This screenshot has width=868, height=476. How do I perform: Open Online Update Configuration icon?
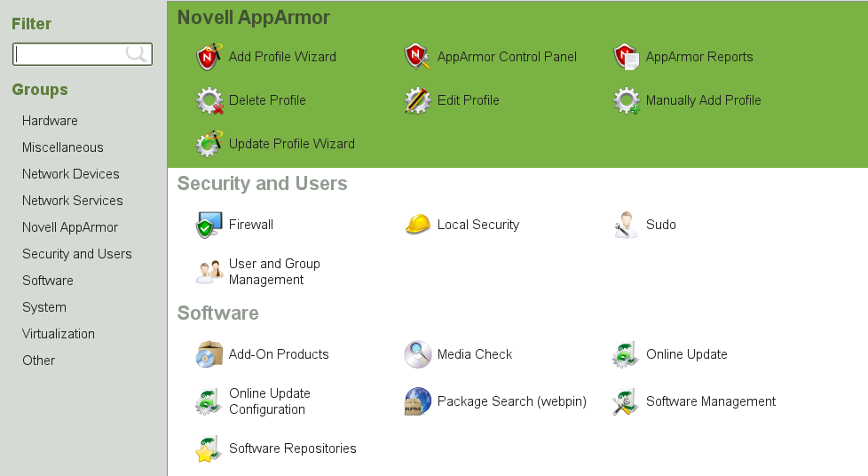point(209,401)
